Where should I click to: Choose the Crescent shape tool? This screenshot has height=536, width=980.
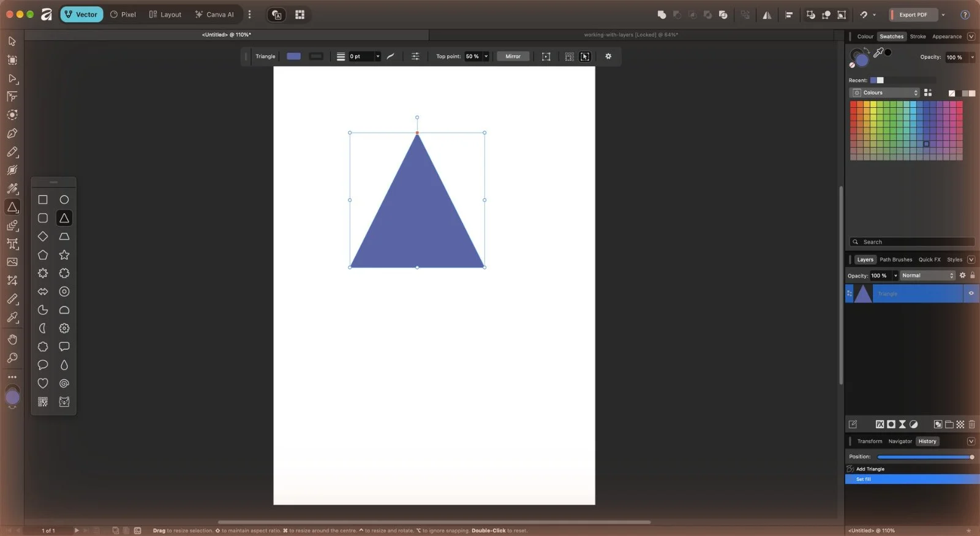click(x=43, y=328)
